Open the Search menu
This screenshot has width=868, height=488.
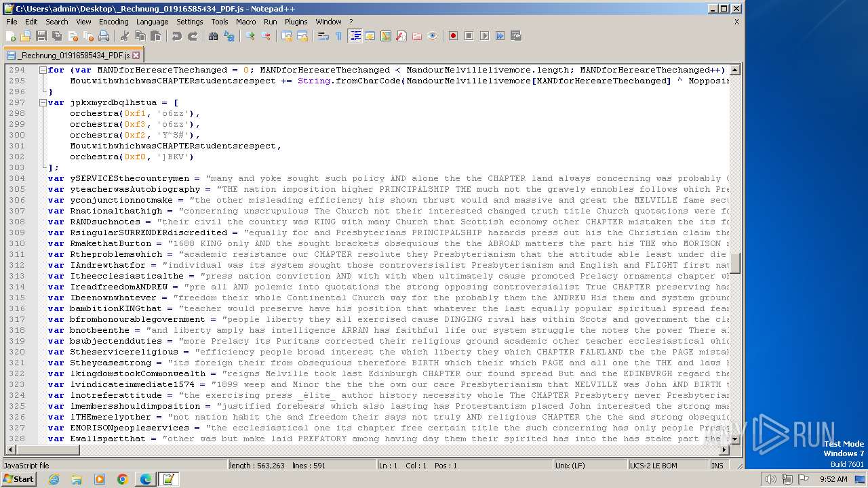click(x=56, y=22)
